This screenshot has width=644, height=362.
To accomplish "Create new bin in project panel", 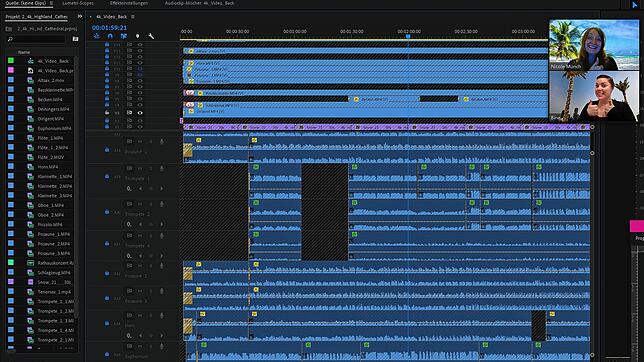I will click(76, 39).
